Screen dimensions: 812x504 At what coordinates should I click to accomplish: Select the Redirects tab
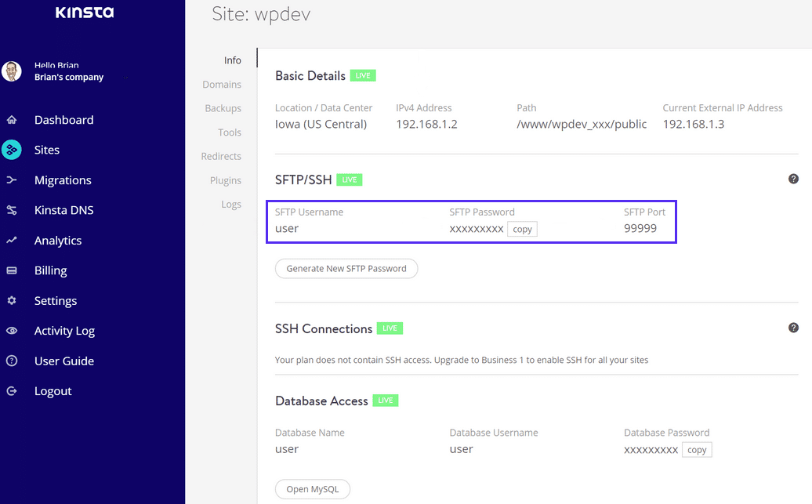[221, 156]
